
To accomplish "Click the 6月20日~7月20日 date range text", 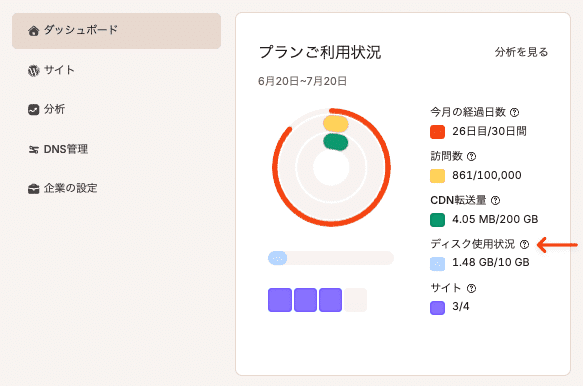I will click(x=303, y=81).
